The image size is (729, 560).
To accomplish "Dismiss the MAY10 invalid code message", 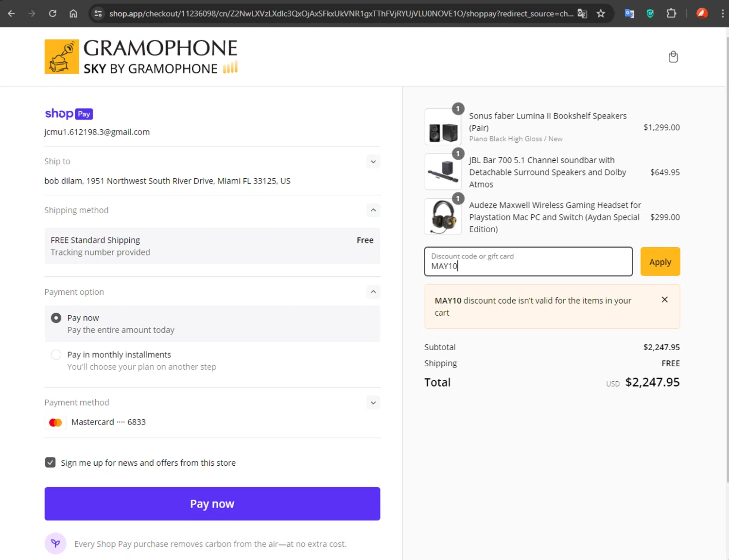I will pyautogui.click(x=664, y=300).
